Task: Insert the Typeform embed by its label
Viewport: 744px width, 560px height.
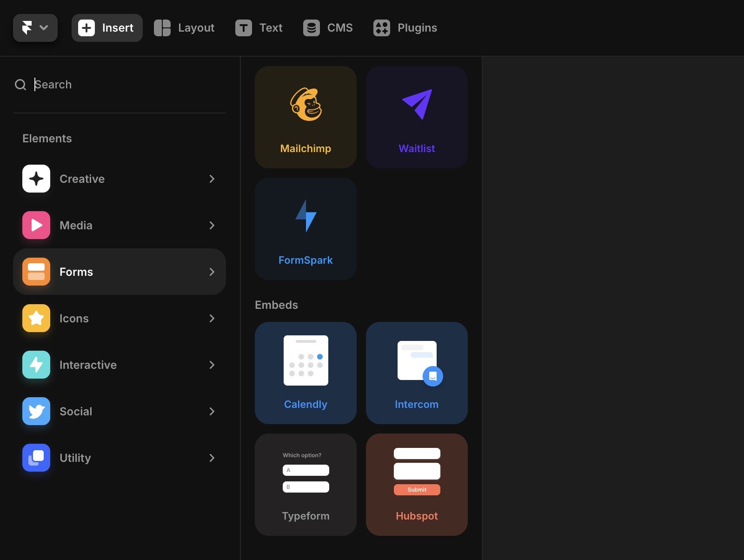Action: click(x=306, y=516)
